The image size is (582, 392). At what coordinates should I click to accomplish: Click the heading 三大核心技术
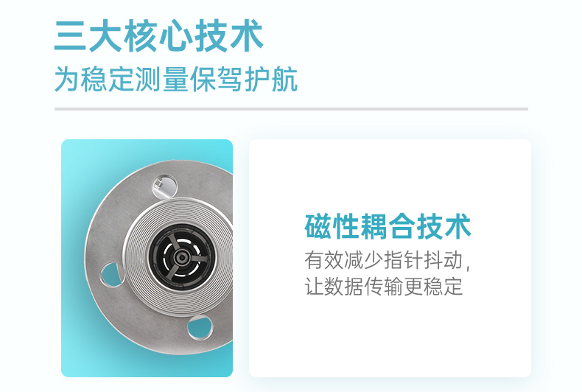pos(159,36)
